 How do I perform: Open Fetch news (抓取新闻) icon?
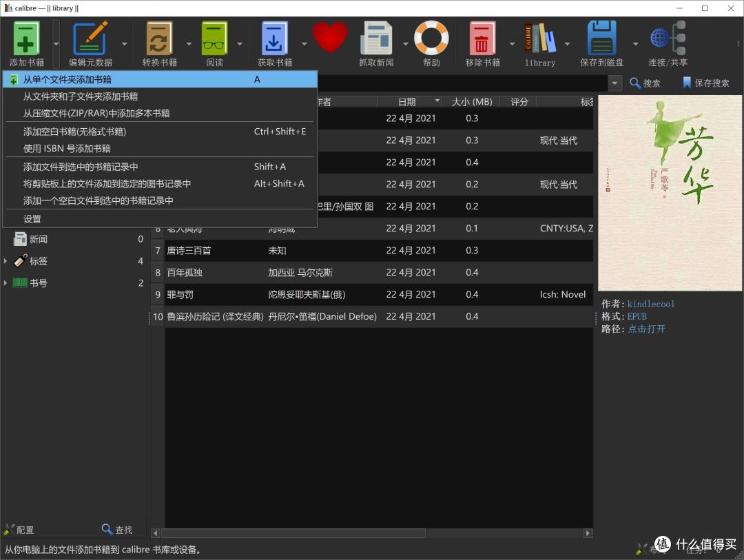click(x=376, y=39)
